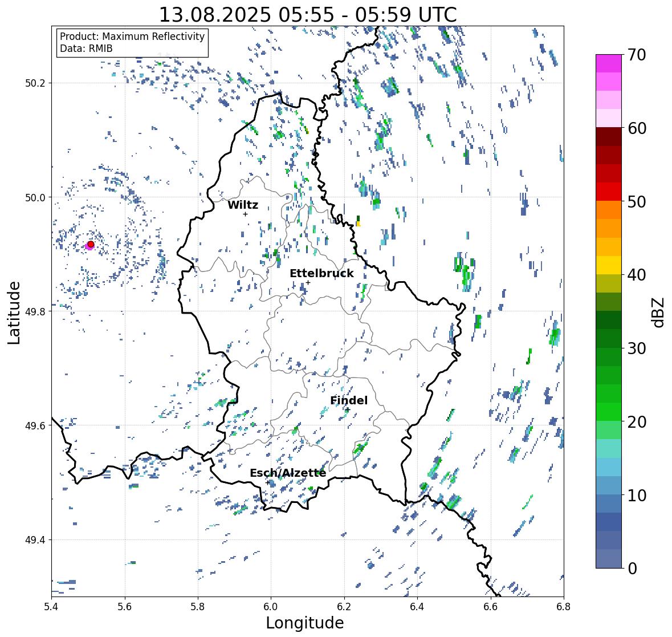Click the 'Wiltz' city label
Image resolution: width=672 pixels, height=637 pixels.
[243, 205]
